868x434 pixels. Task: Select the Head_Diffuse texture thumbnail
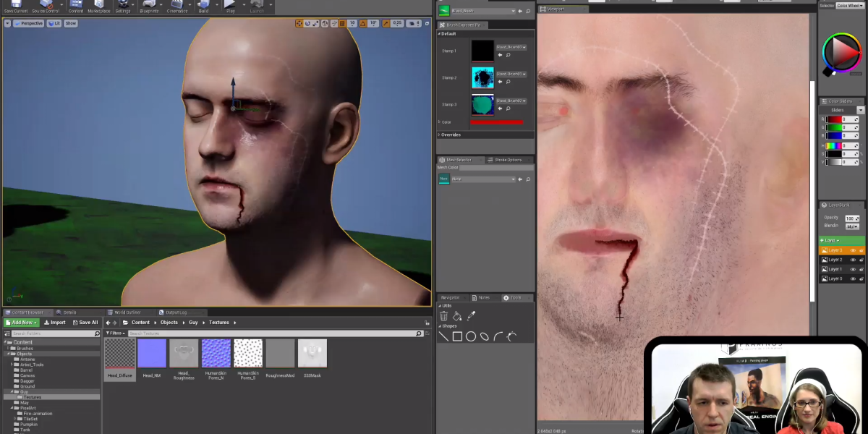click(x=120, y=354)
